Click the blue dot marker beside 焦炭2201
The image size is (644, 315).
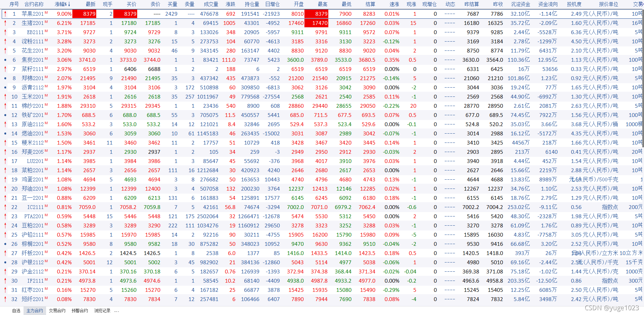[x=5, y=60]
